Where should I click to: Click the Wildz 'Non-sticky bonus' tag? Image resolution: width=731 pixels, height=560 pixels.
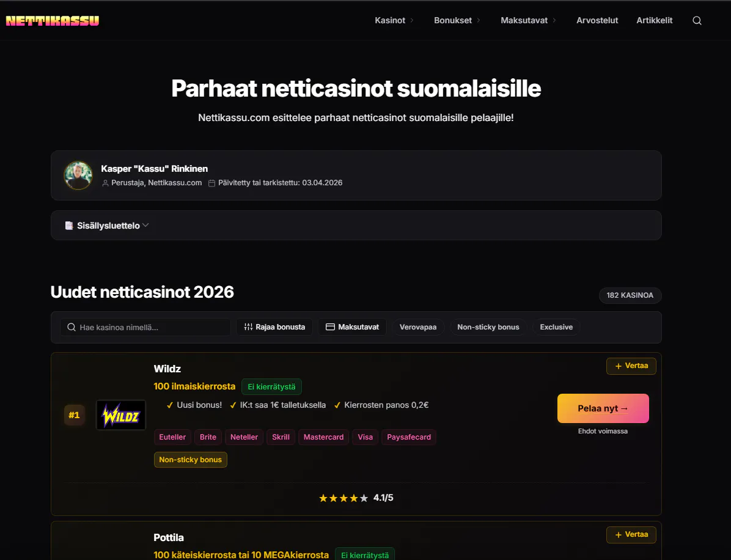coord(190,460)
